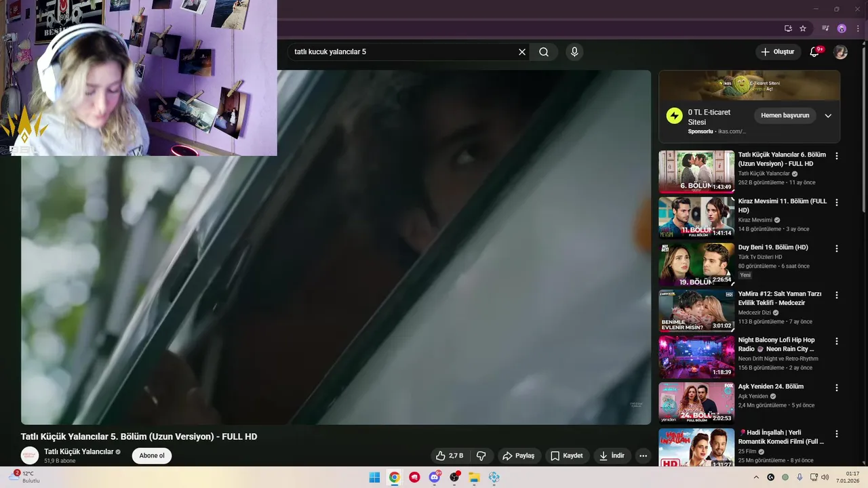
Task: Open OBS Studio from the taskbar
Action: pos(454,477)
